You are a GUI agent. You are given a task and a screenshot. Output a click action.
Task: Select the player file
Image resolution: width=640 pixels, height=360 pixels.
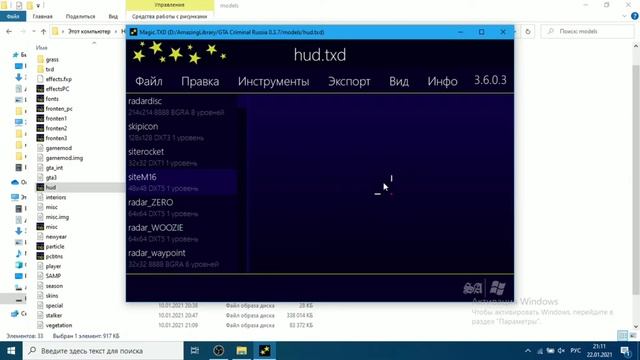[x=53, y=266]
